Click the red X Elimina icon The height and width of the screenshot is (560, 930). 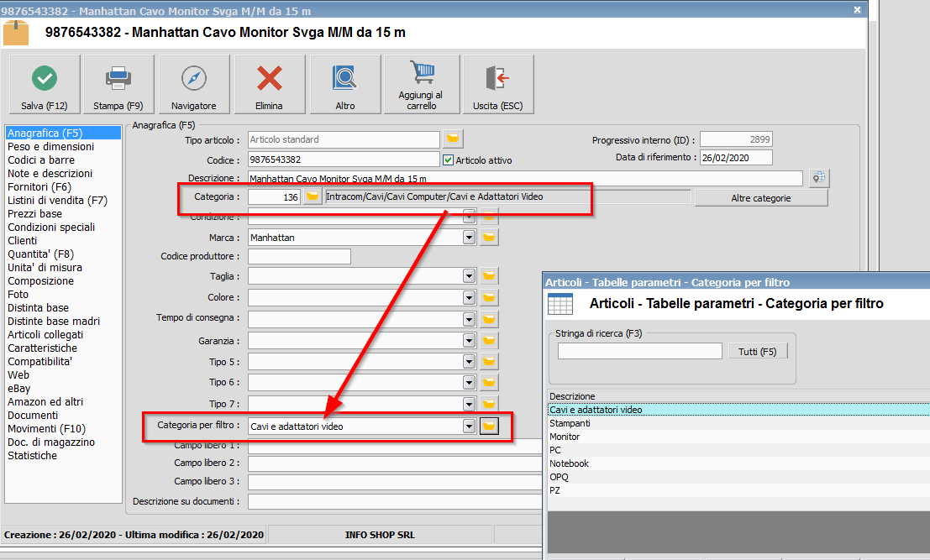(270, 79)
